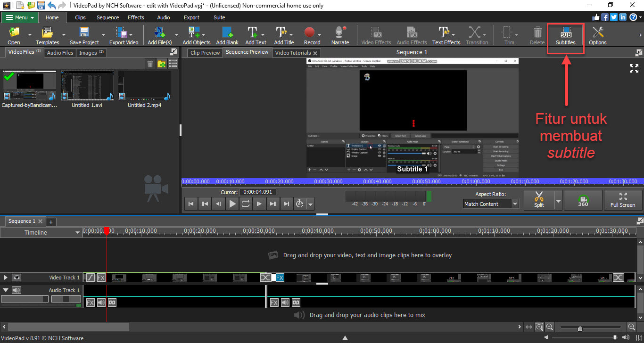
Task: Open the green Menu dropdown button
Action: click(x=19, y=17)
